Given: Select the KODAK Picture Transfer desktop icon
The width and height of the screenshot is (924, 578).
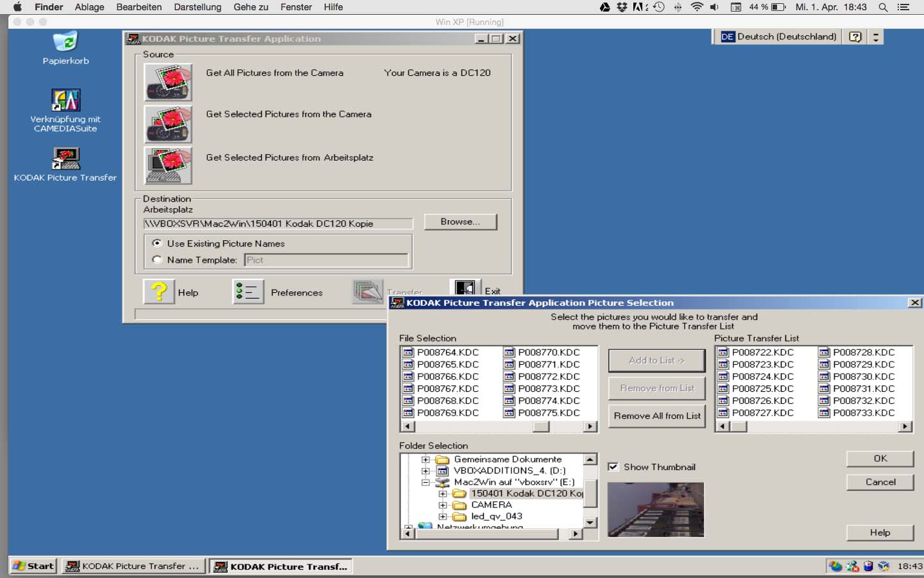Looking at the screenshot, I should pyautogui.click(x=65, y=159).
